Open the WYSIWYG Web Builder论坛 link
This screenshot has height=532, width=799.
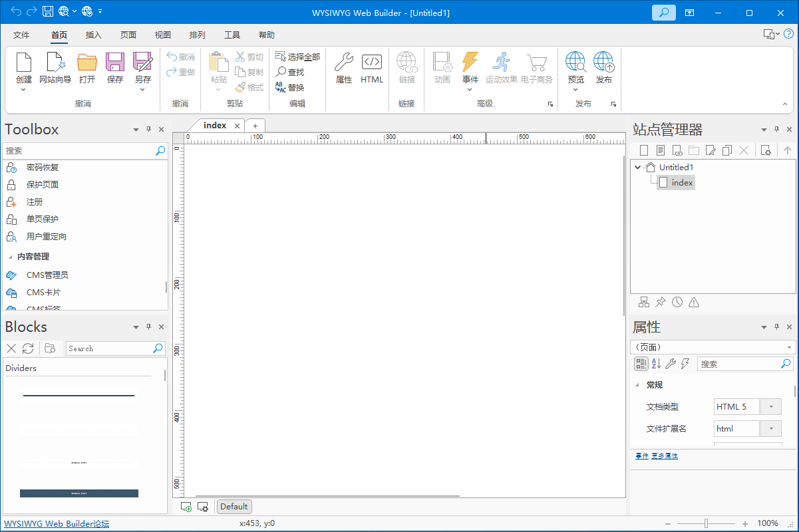[57, 523]
